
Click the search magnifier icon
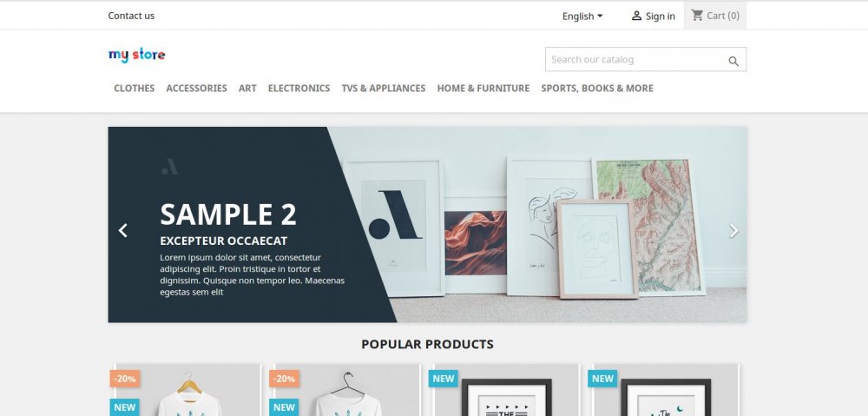733,62
